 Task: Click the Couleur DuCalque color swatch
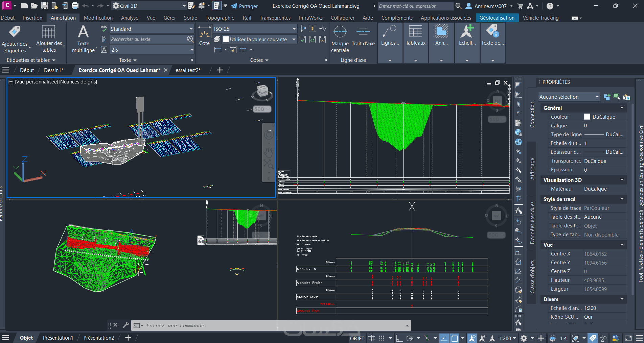tap(587, 117)
